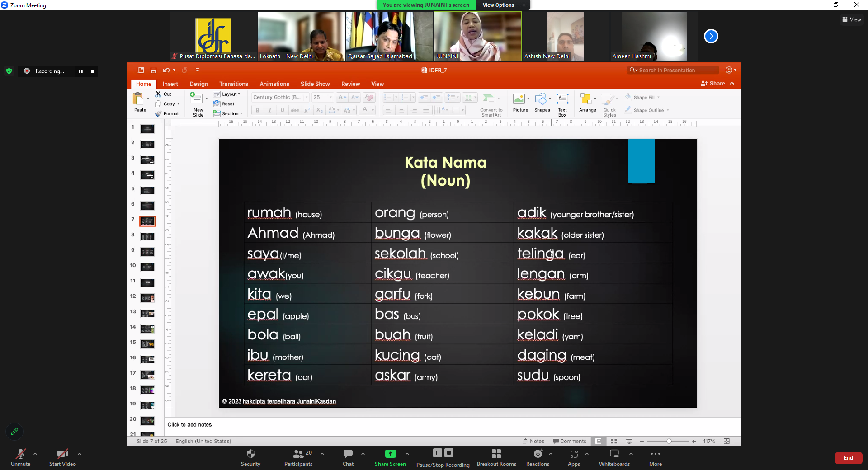
Task: Open the Security shield icon
Action: (x=250, y=454)
